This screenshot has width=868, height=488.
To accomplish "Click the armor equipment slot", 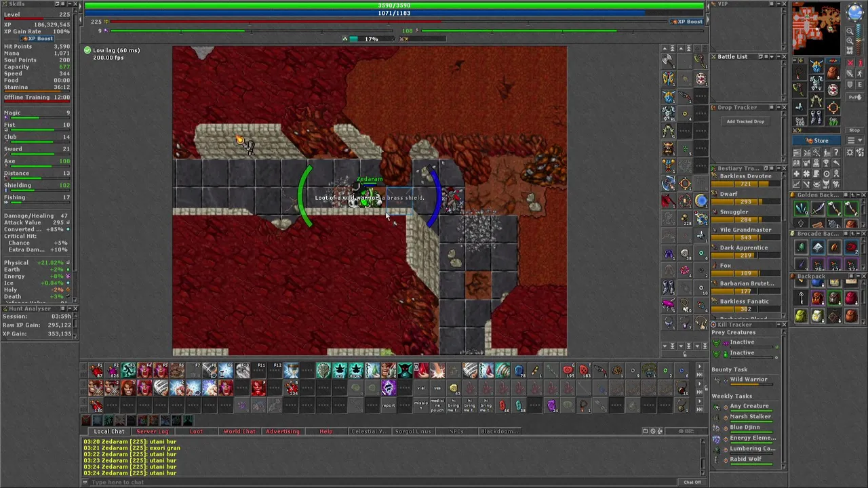I will [x=816, y=83].
